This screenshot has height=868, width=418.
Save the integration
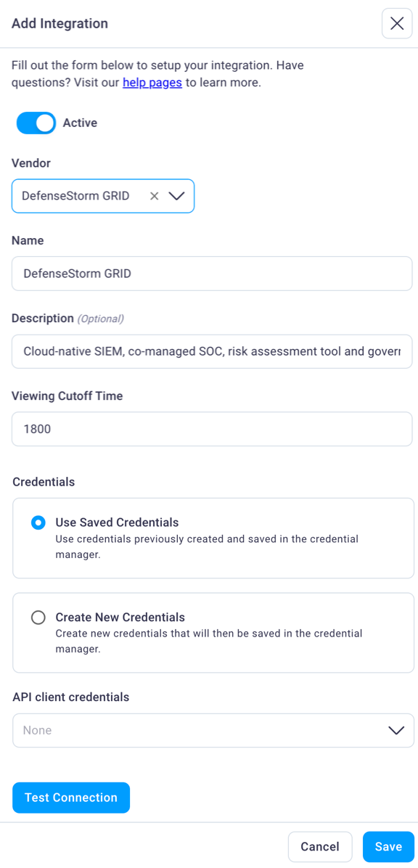pos(389,847)
